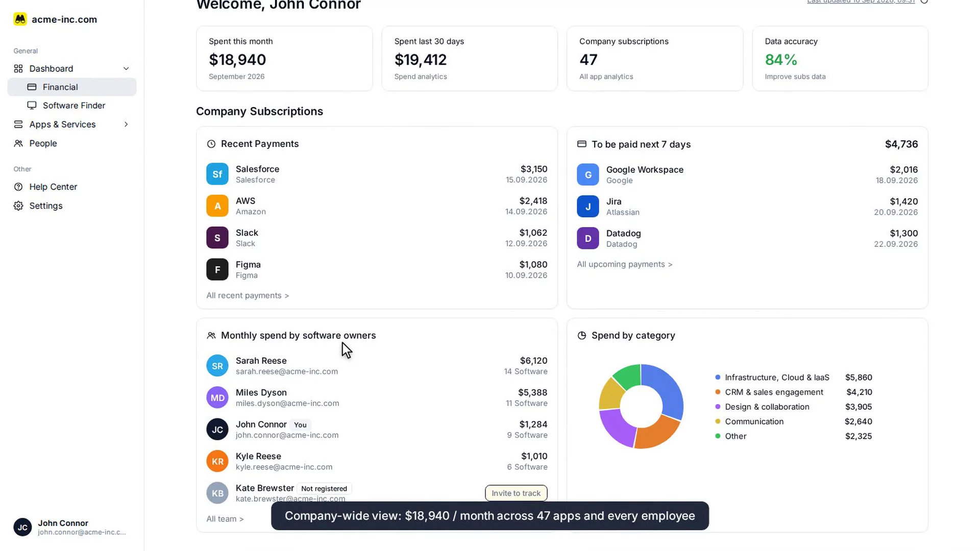Image resolution: width=980 pixels, height=551 pixels.
Task: Click the Monthly spend owners people icon
Action: tap(211, 335)
